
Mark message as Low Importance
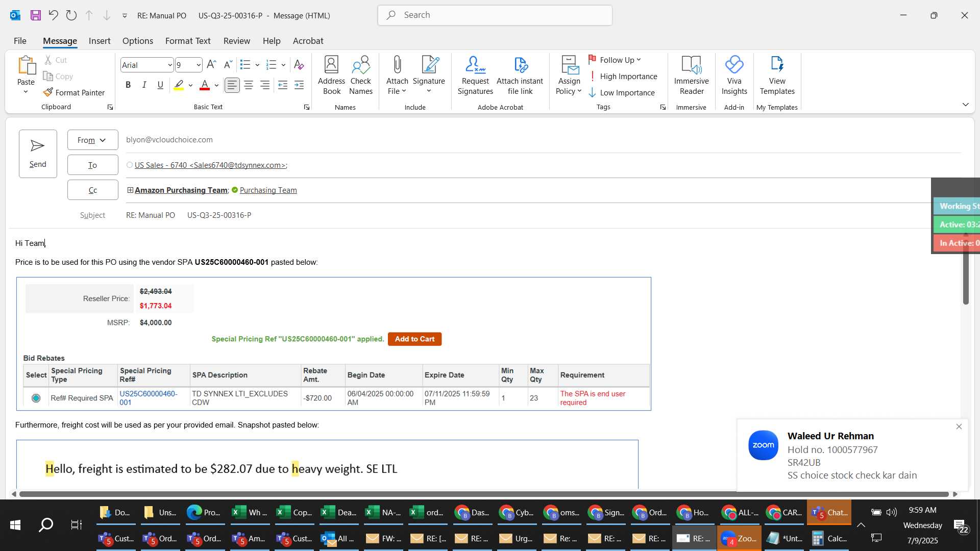click(621, 92)
